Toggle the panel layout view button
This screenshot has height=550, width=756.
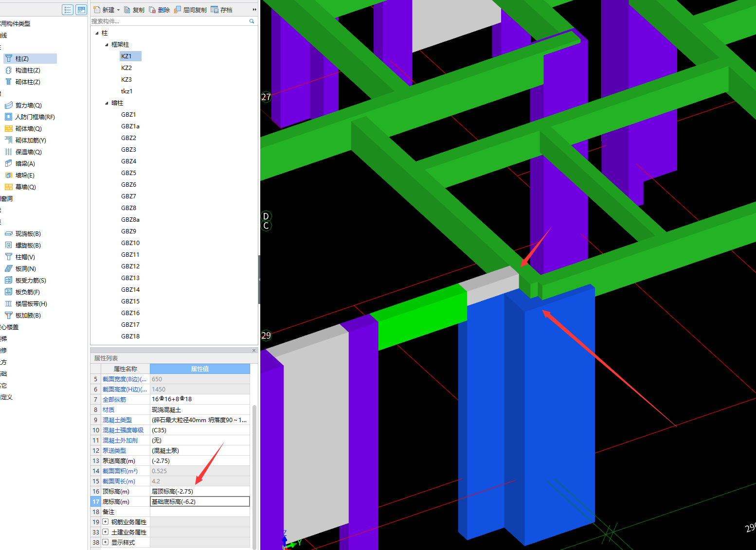pos(81,10)
